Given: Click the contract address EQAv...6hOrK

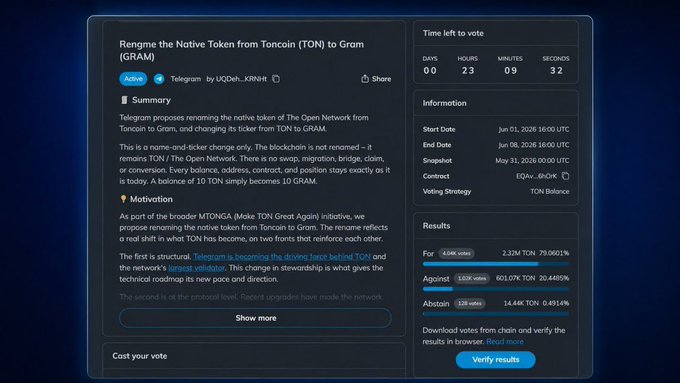Looking at the screenshot, I should click(536, 176).
